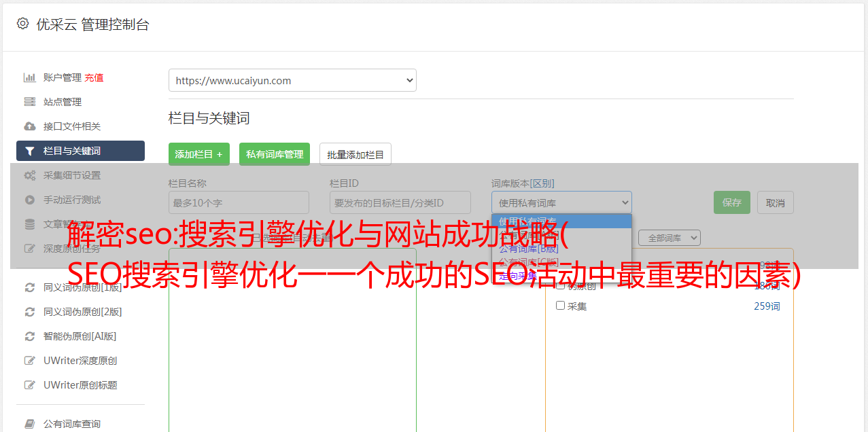The height and width of the screenshot is (432, 868).
Task: Tick the 伪原创 checkbox
Action: coord(561,285)
